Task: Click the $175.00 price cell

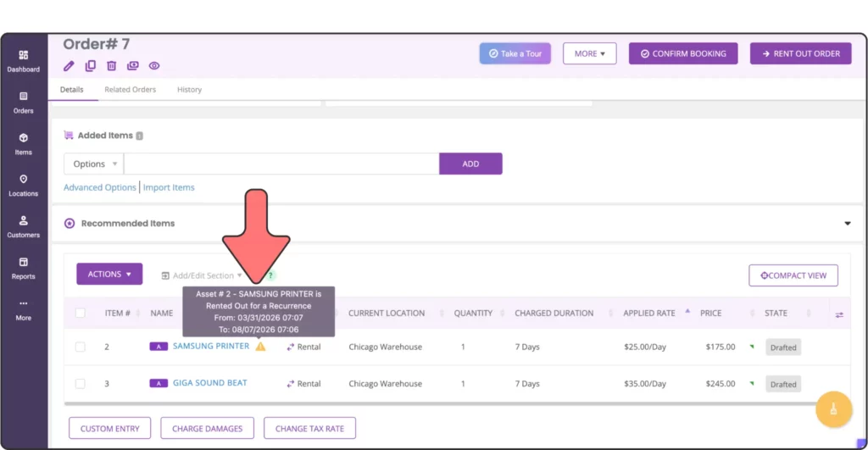Action: pyautogui.click(x=721, y=347)
